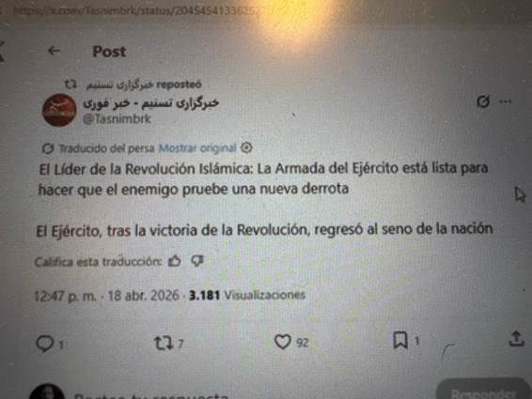Rate the translation with thumbs up
The height and width of the screenshot is (399, 532).
(x=175, y=261)
